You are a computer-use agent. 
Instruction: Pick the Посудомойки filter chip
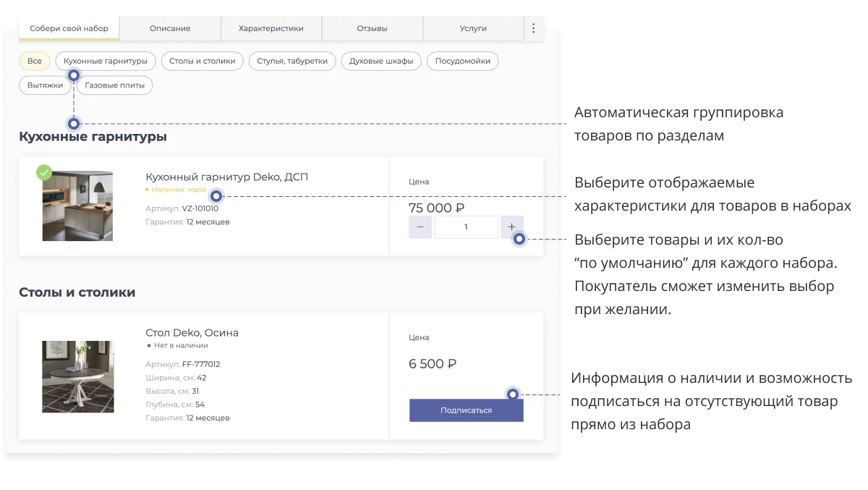[x=462, y=61]
